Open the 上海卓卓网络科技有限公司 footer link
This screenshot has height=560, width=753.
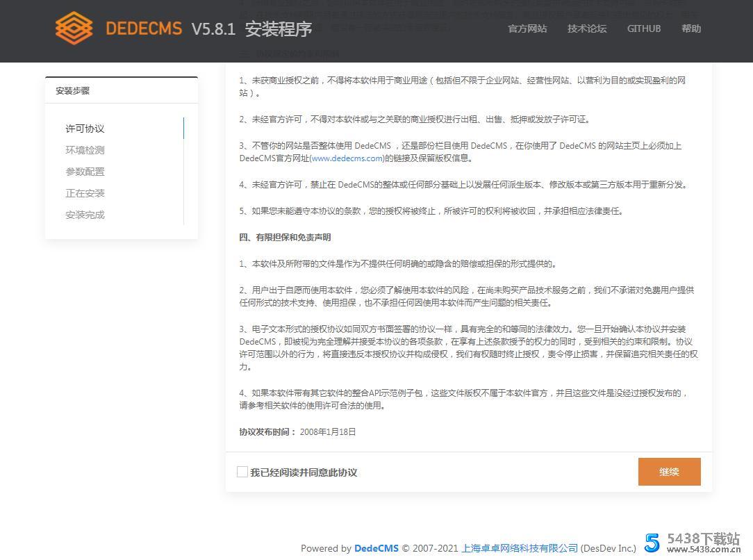point(520,548)
